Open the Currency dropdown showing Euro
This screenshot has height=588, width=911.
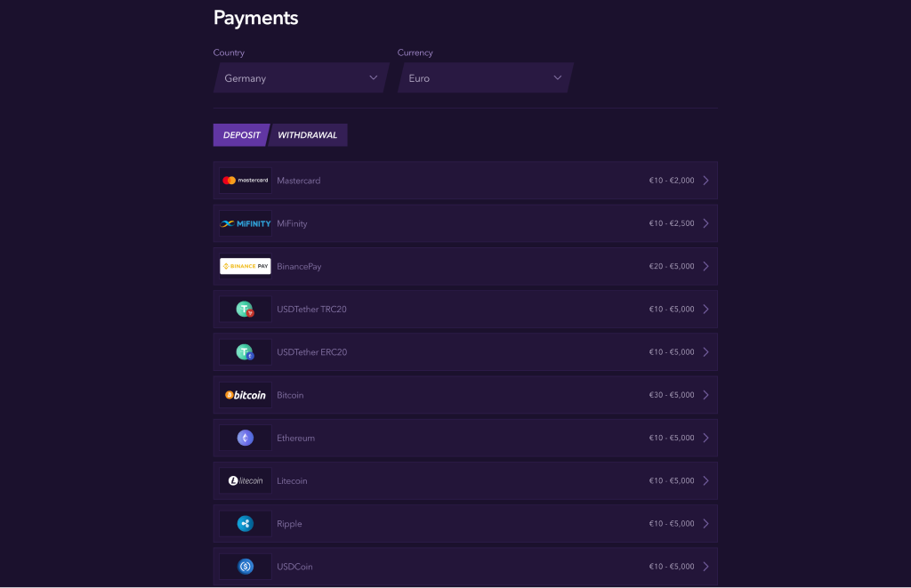click(x=485, y=78)
